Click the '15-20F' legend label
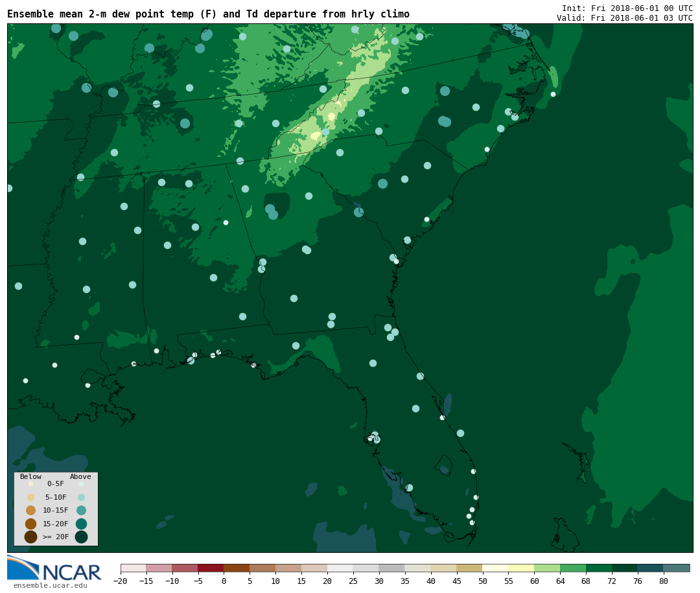 pyautogui.click(x=56, y=524)
